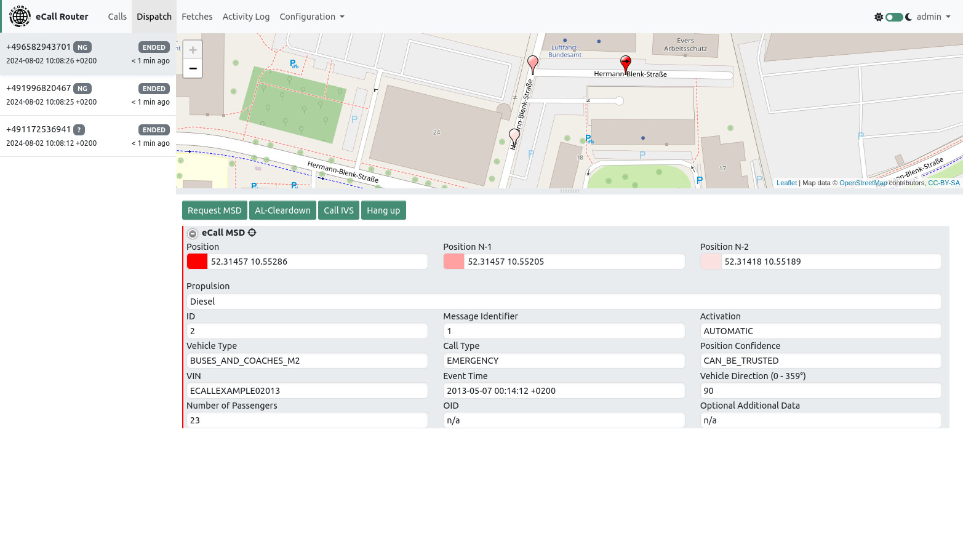Click the moon dark-mode icon

[908, 17]
